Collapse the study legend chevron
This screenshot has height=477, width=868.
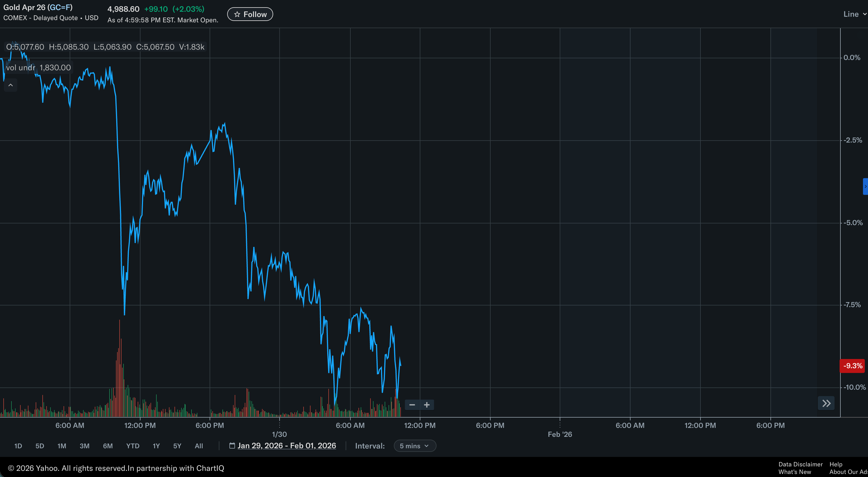click(x=10, y=85)
